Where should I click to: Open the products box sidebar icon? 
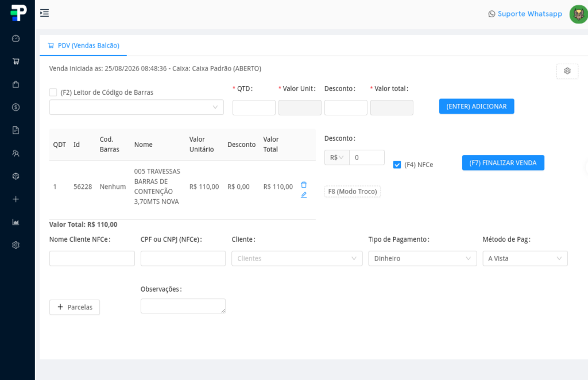[16, 176]
